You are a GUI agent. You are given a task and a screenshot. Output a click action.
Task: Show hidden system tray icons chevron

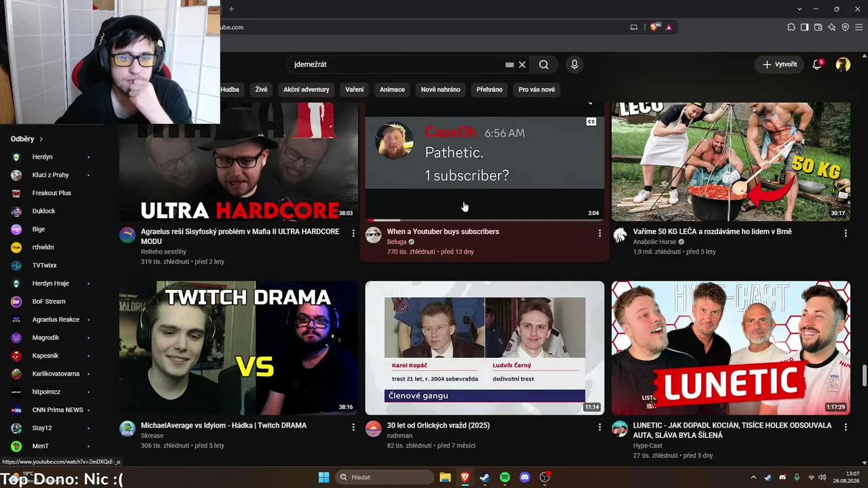753,477
